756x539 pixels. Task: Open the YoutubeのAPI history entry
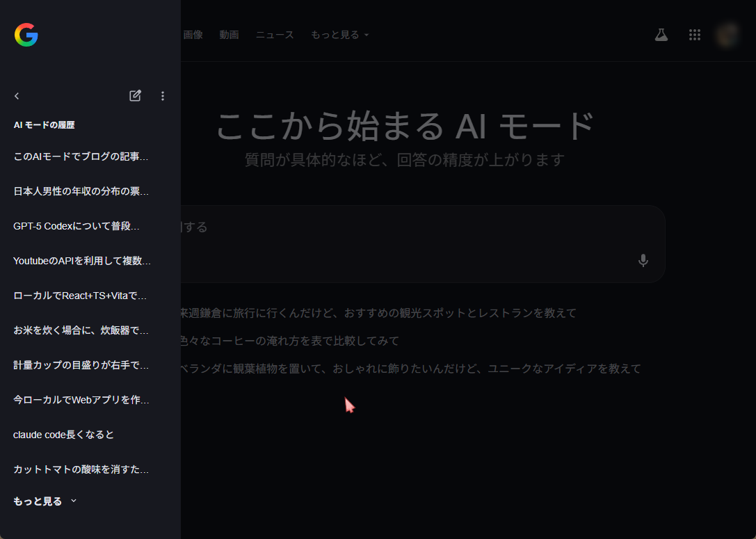[82, 261]
